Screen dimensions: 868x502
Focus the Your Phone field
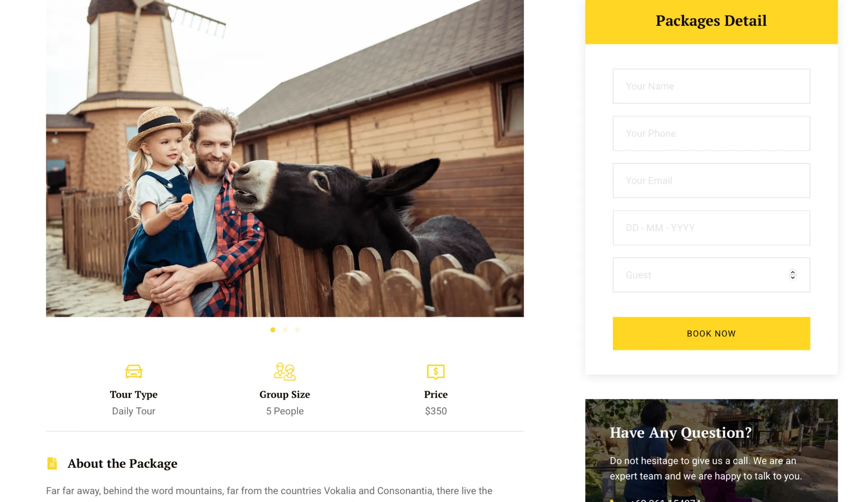tap(711, 133)
